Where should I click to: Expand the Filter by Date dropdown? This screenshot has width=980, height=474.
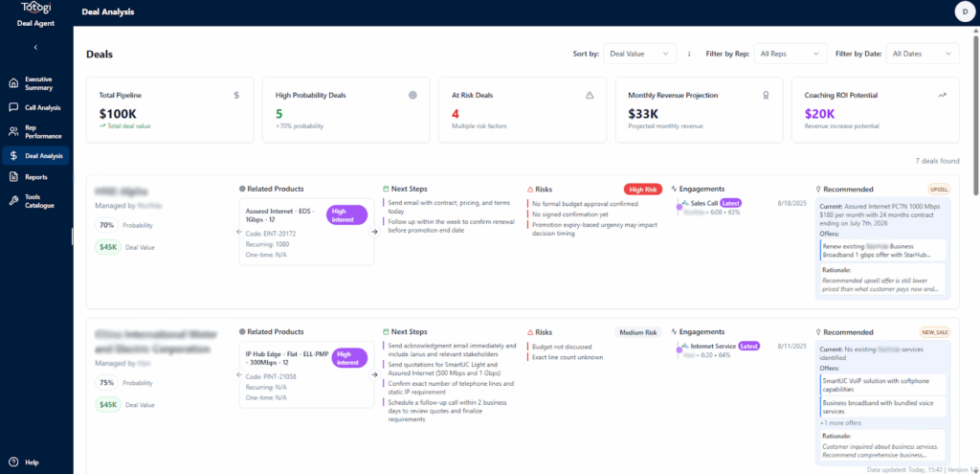(x=923, y=54)
